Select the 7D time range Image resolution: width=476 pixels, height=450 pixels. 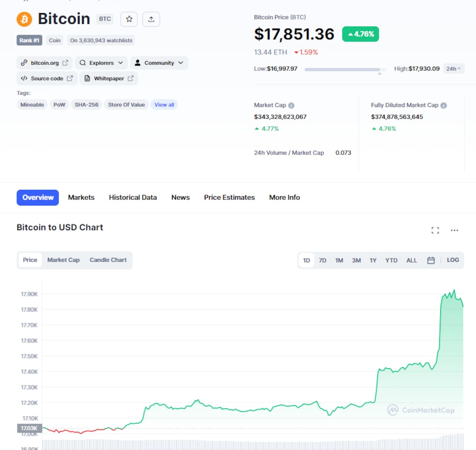322,260
